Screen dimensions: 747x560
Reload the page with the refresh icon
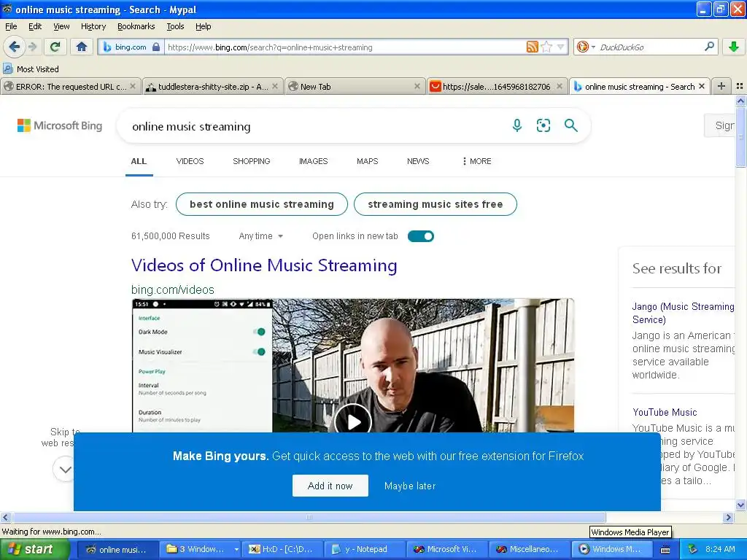coord(55,47)
